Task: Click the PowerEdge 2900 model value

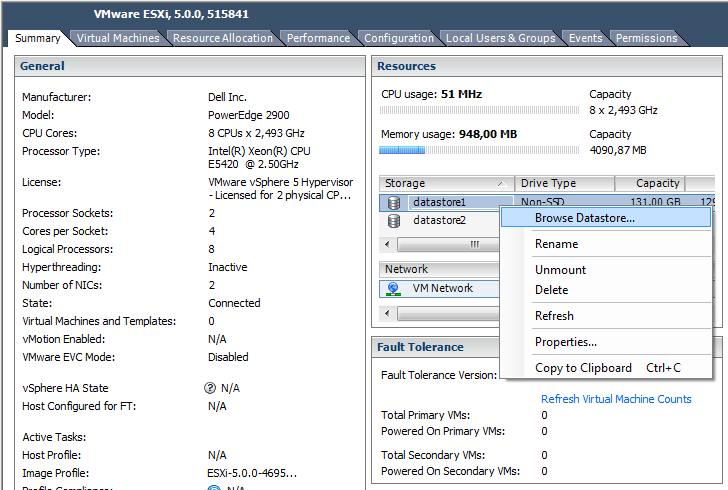Action: [x=248, y=115]
